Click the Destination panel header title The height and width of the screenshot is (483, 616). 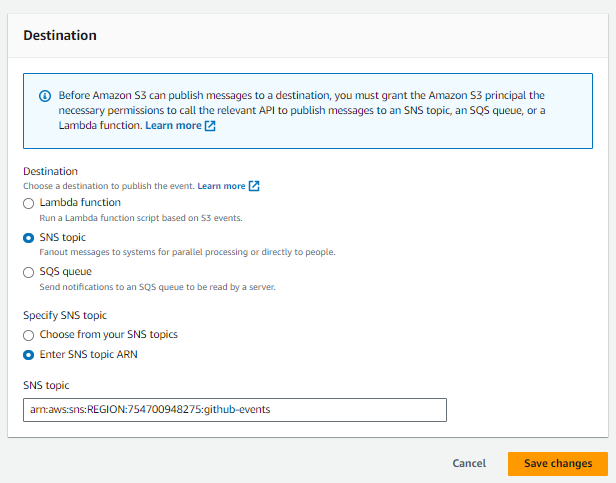[60, 35]
